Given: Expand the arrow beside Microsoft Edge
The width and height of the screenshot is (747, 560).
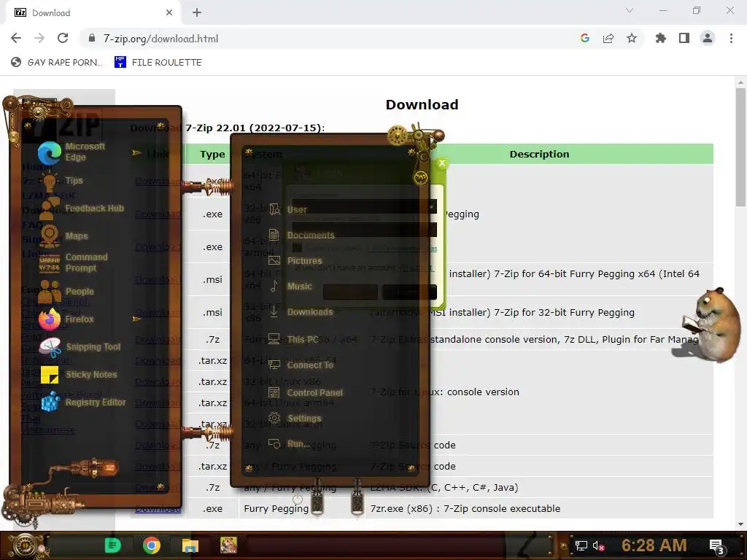Looking at the screenshot, I should point(136,153).
